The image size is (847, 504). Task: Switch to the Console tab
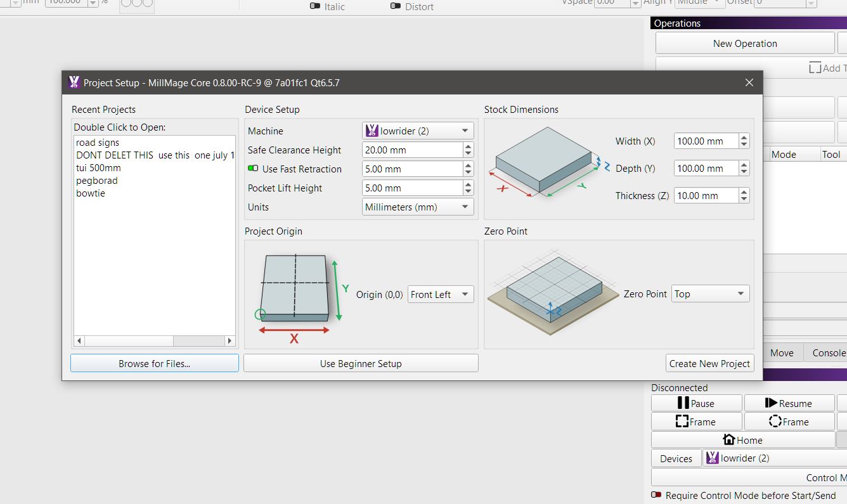pos(828,352)
